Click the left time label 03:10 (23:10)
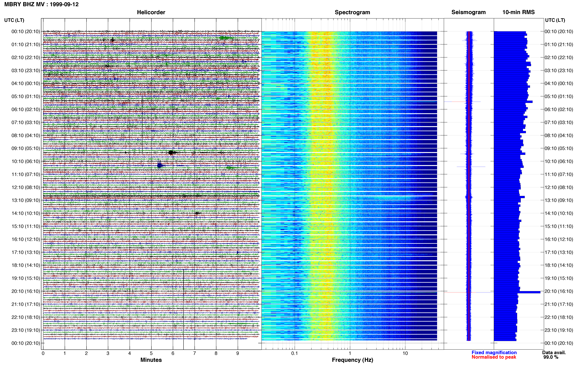This screenshot has height=368, width=588. 26,71
